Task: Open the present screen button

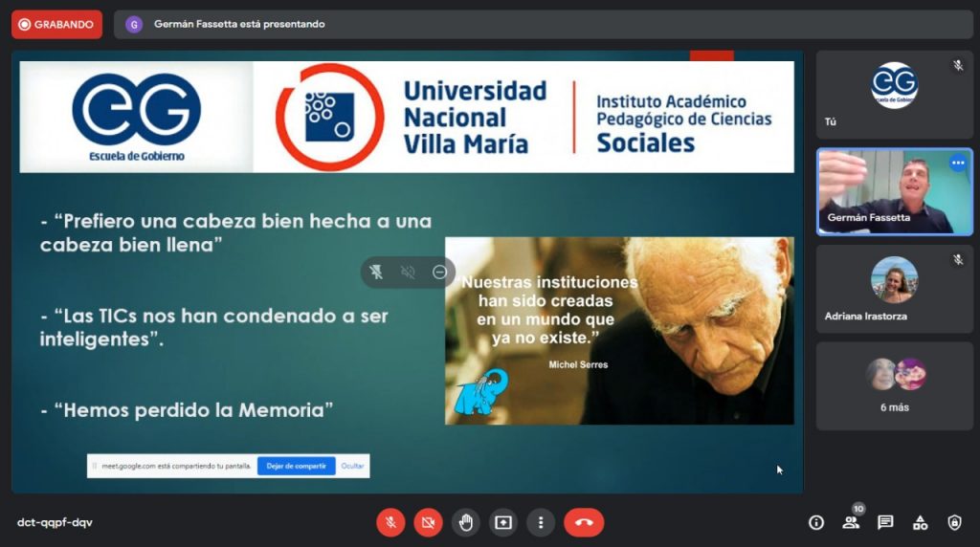Action: pos(503,522)
